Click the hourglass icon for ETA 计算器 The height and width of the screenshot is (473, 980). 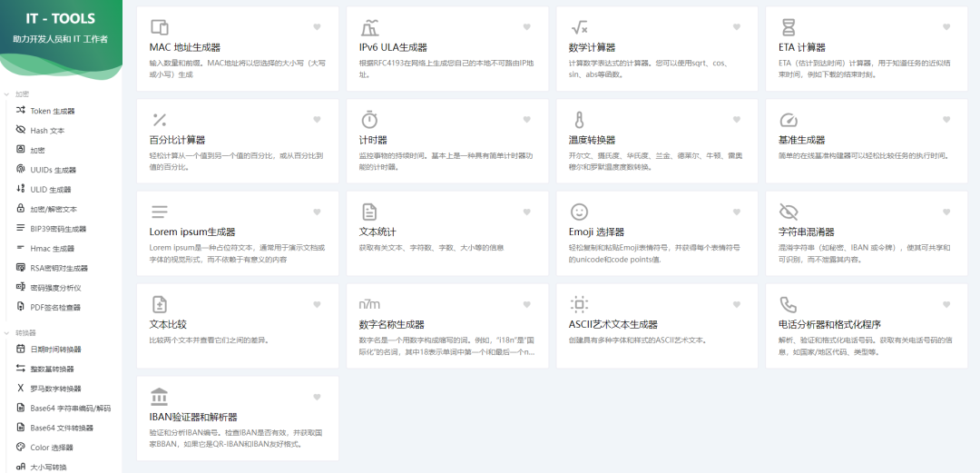click(789, 27)
